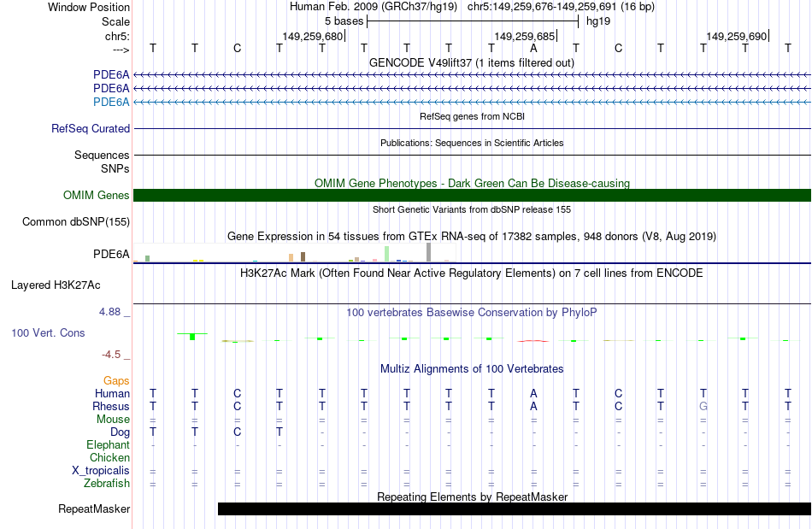Viewport: 812px width, 529px height.
Task: Click the A base in the Human alignment row
Action: coord(533,393)
